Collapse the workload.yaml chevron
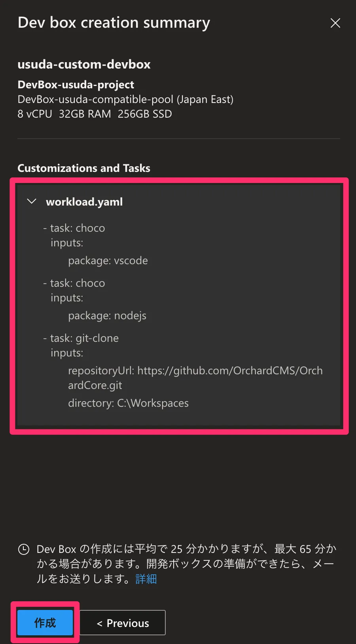Screen dimensions: 356x644 point(31,202)
